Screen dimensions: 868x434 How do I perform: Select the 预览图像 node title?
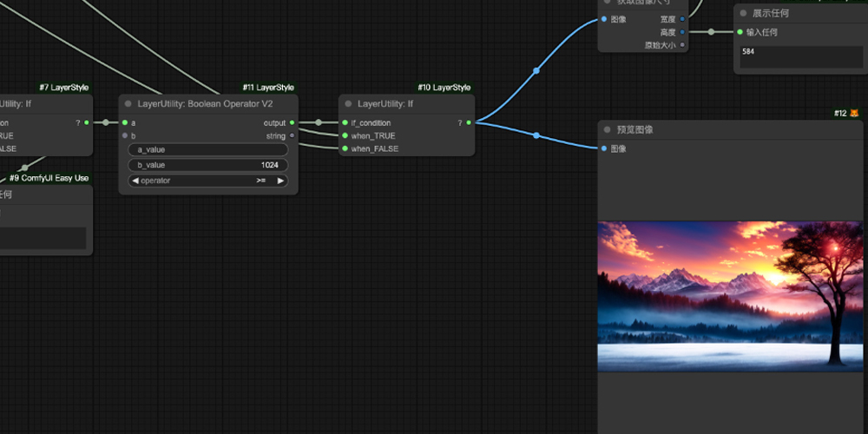pyautogui.click(x=635, y=129)
